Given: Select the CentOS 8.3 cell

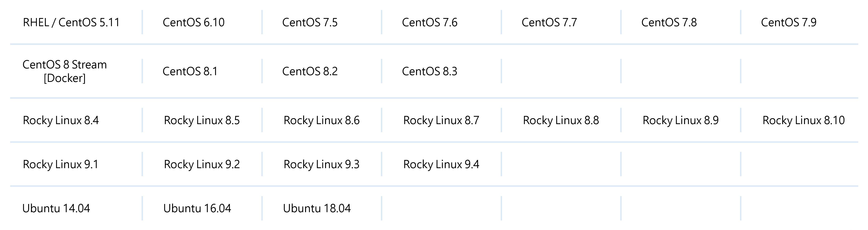Looking at the screenshot, I should coord(430,71).
